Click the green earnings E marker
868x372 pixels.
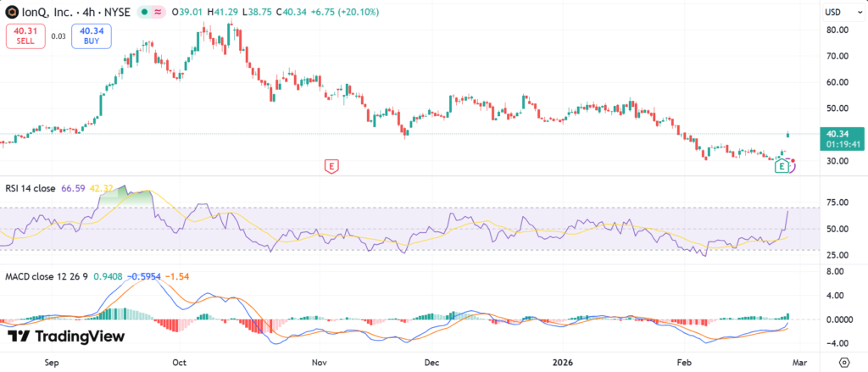point(782,165)
